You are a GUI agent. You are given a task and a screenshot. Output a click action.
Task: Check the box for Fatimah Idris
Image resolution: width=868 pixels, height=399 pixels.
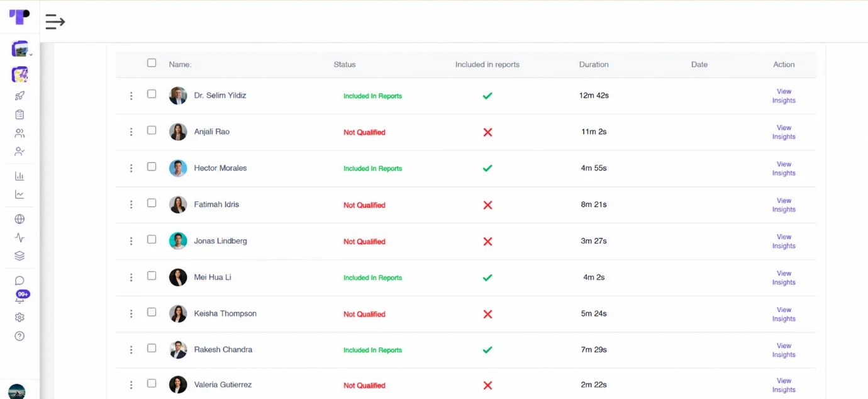(x=152, y=203)
